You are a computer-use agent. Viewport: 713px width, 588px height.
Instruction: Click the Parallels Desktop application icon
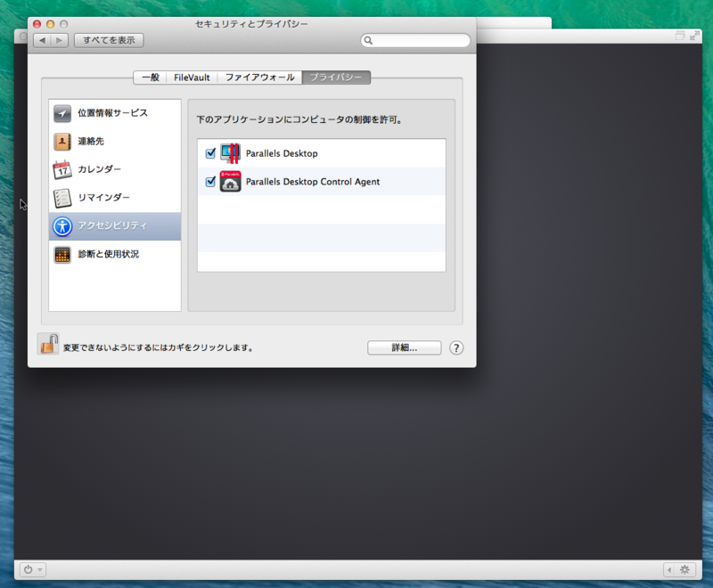230,153
